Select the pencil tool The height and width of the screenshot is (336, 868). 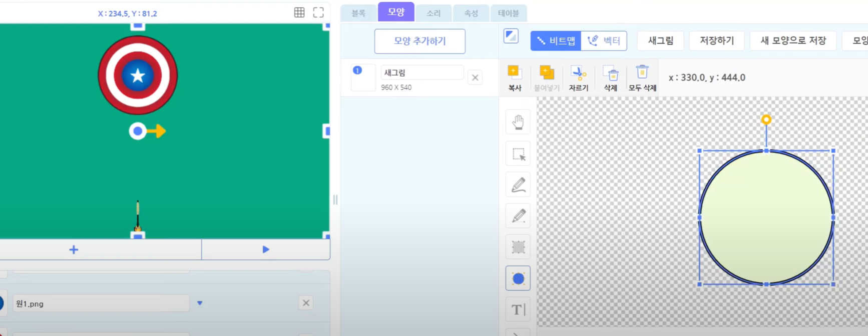518,216
